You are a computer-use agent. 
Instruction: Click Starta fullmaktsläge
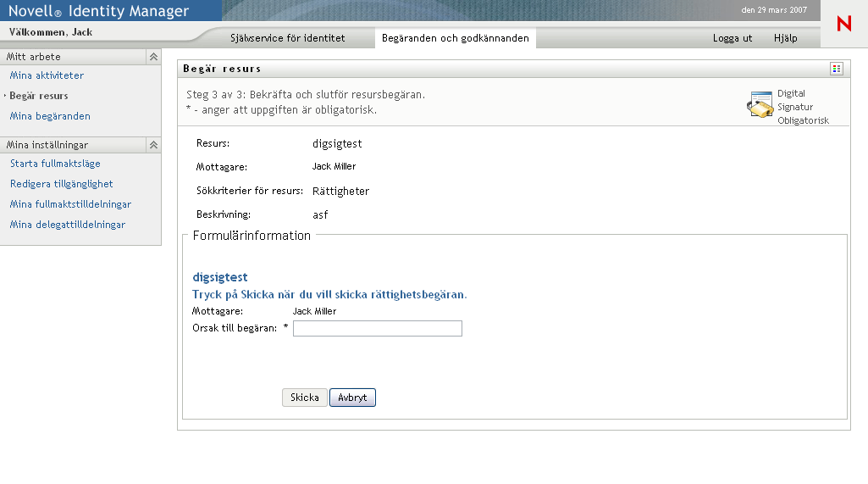pos(55,164)
